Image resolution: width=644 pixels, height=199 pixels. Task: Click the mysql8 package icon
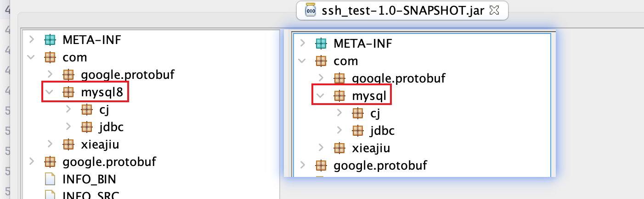pyautogui.click(x=68, y=92)
